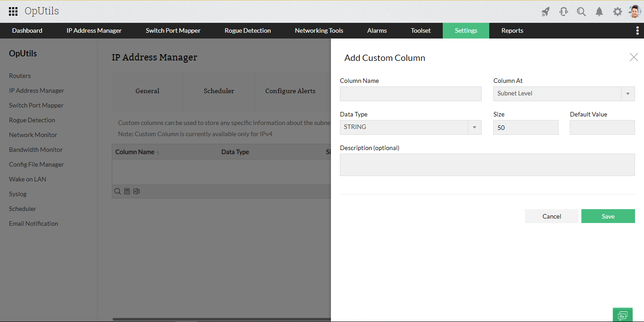
Task: Open the user profile avatar
Action: click(635, 12)
